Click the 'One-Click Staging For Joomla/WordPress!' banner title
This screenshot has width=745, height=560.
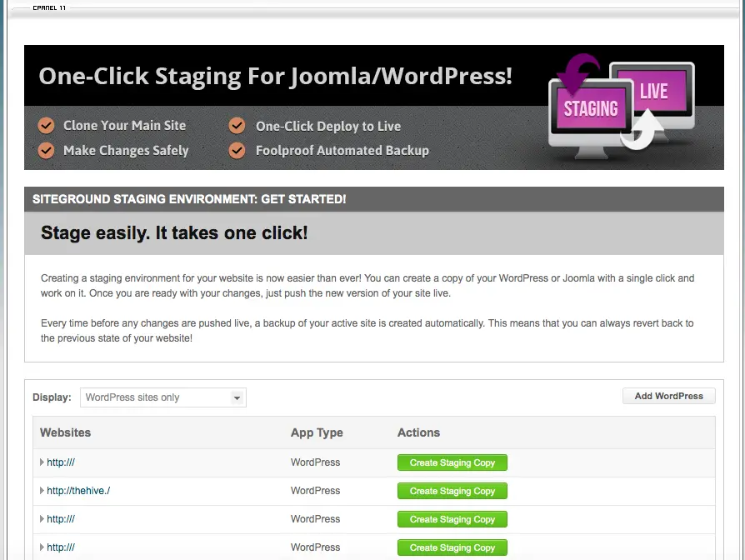tap(276, 76)
